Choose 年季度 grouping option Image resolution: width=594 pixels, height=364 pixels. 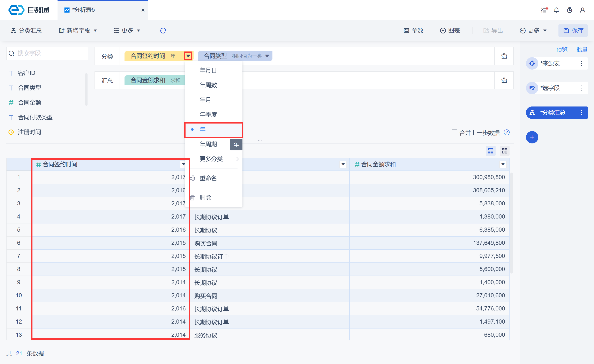click(x=208, y=114)
